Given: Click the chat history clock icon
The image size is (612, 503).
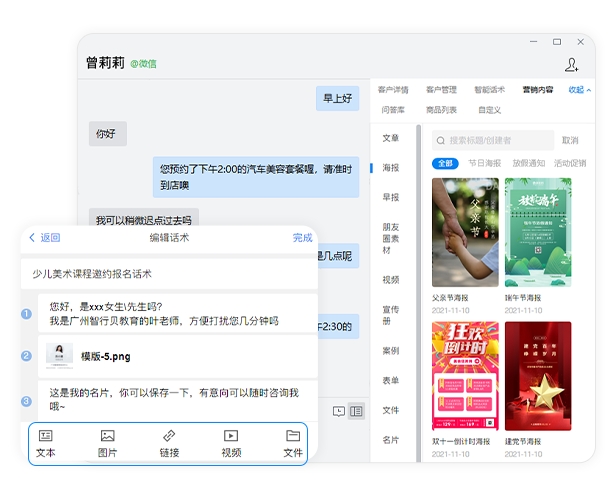Looking at the screenshot, I should [339, 411].
